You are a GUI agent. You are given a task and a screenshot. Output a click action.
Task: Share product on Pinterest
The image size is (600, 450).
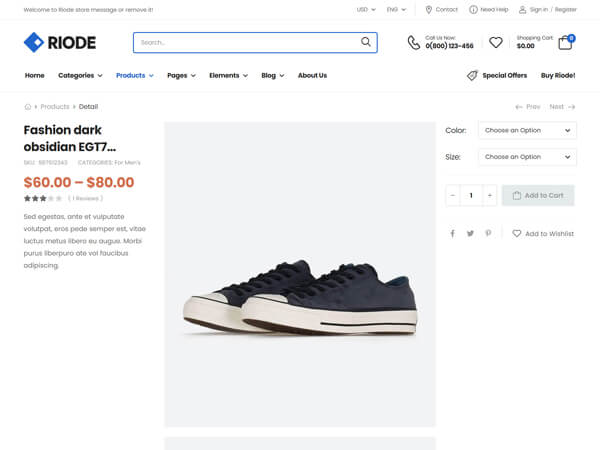pos(488,233)
